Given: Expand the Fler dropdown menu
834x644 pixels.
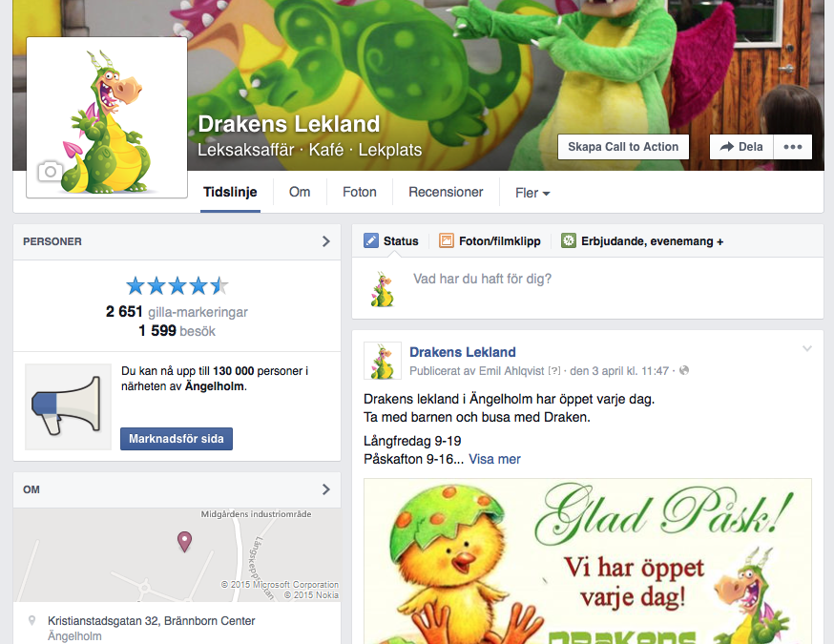Looking at the screenshot, I should pos(532,193).
